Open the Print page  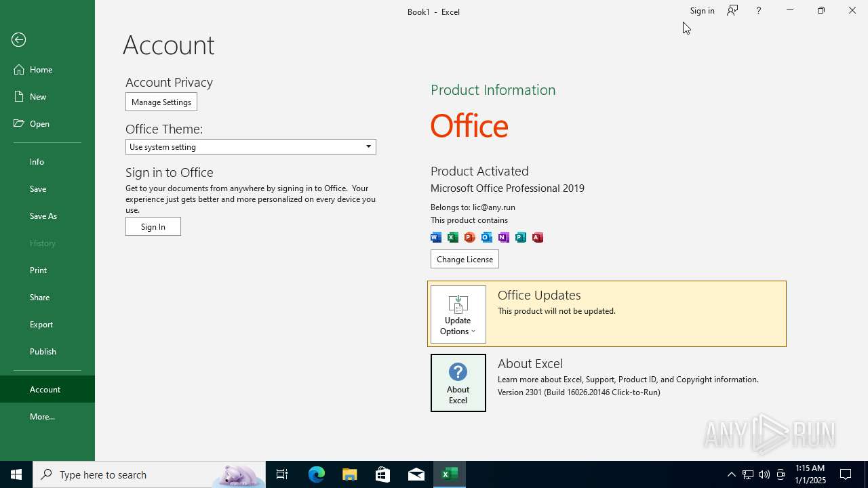(47, 270)
